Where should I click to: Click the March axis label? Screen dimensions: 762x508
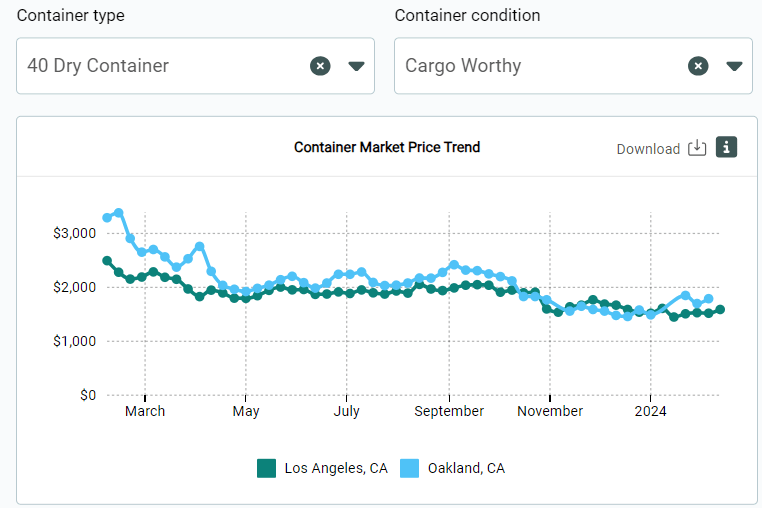[x=145, y=411]
